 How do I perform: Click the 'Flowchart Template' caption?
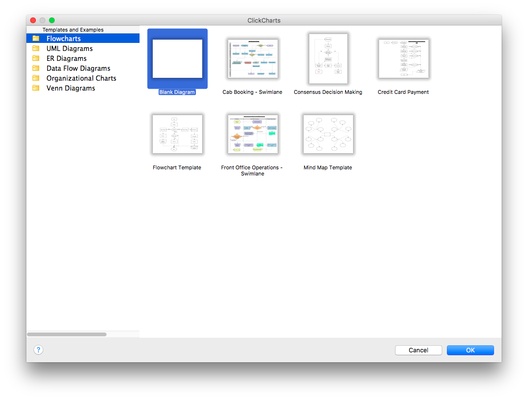(x=177, y=167)
